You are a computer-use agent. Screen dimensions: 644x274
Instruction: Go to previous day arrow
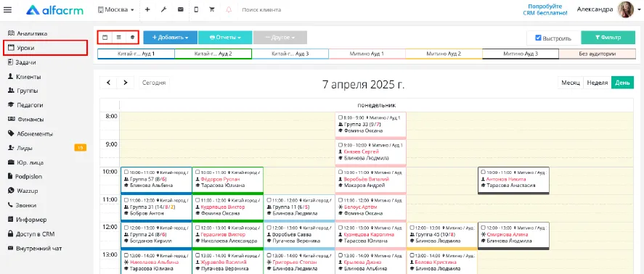click(108, 83)
